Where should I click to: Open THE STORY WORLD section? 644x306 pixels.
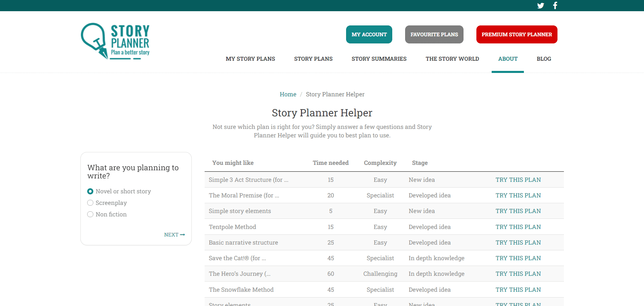(452, 59)
